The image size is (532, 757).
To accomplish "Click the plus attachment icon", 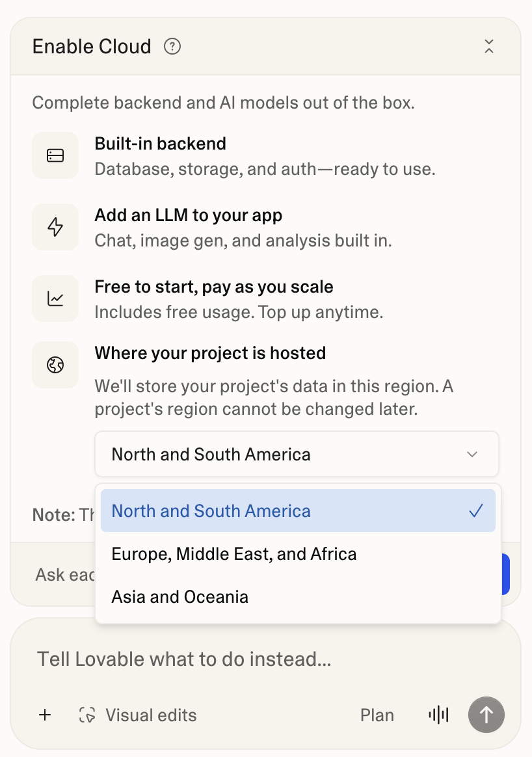I will coord(44,715).
